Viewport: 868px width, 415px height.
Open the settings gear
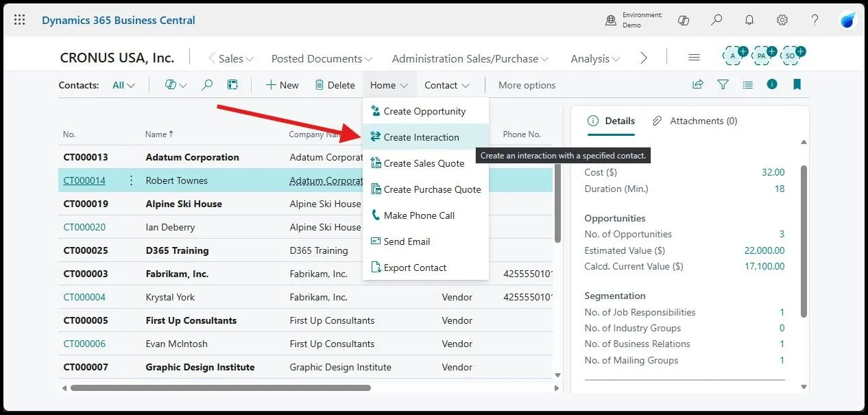click(x=782, y=20)
